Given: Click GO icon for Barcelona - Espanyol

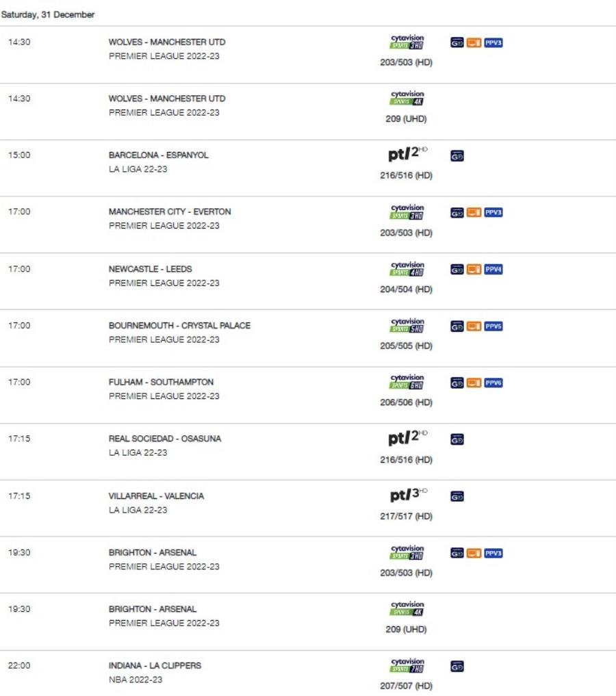Looking at the screenshot, I should click(457, 157).
